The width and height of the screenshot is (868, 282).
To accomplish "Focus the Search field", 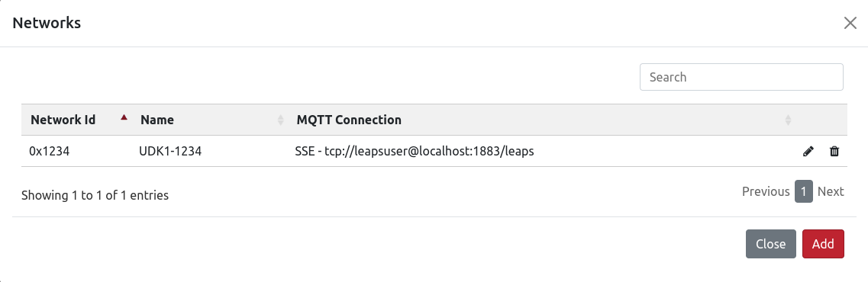I will coord(741,77).
